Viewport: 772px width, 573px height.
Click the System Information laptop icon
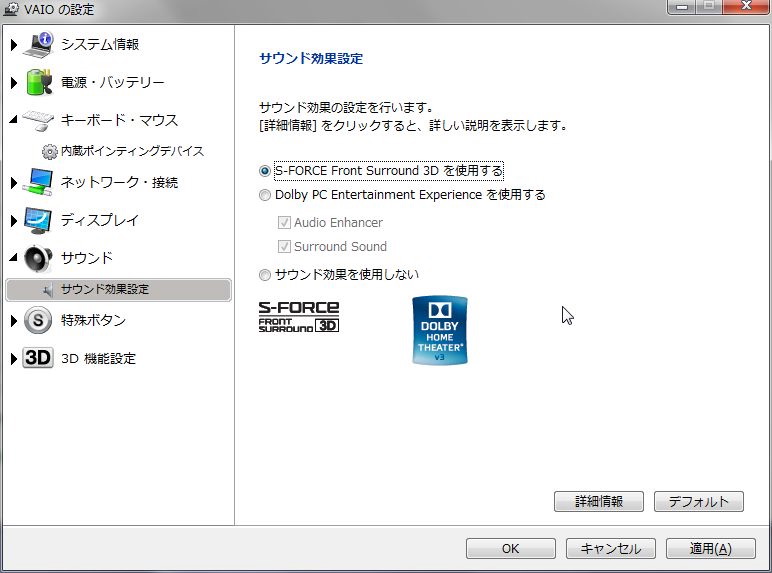click(x=39, y=44)
